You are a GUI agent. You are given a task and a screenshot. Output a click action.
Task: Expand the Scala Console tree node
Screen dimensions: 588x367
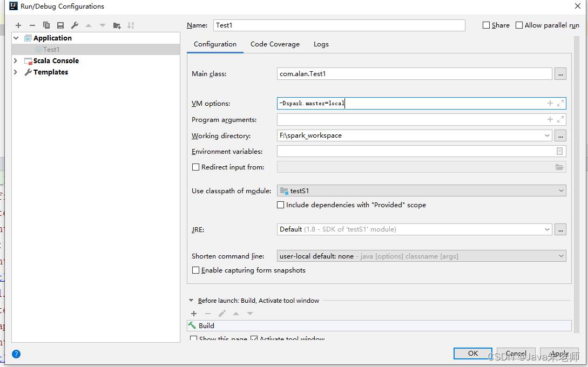click(x=16, y=61)
